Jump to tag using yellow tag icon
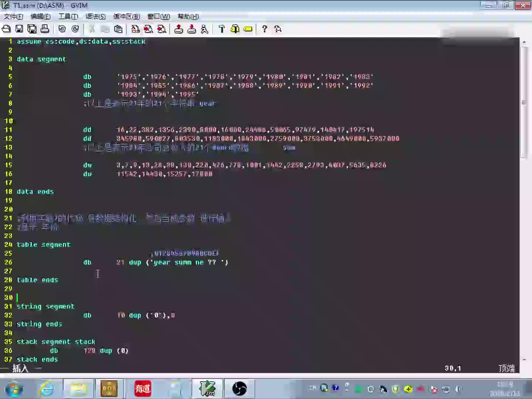The height and width of the screenshot is (399, 532). click(x=248, y=29)
